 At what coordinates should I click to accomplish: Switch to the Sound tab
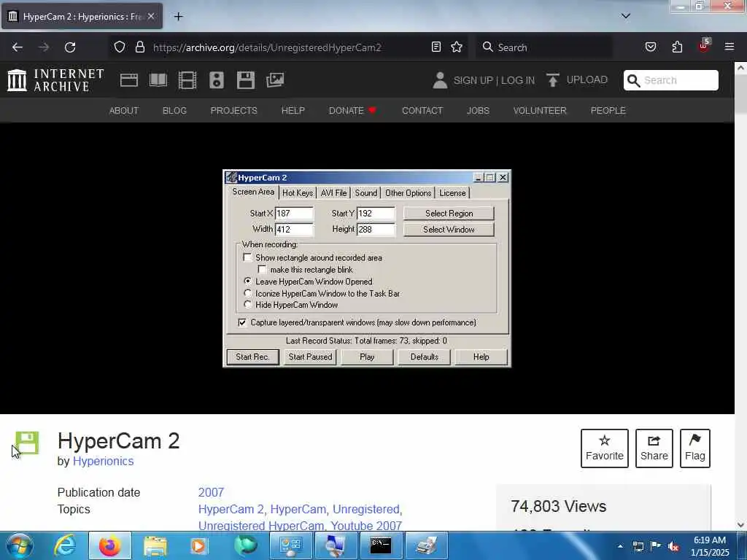point(366,192)
